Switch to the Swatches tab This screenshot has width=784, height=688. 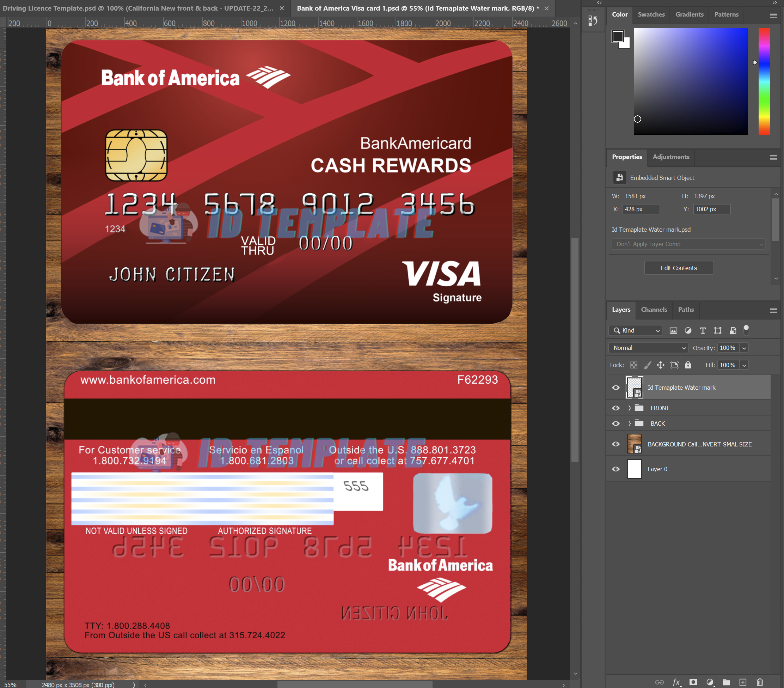pyautogui.click(x=651, y=14)
